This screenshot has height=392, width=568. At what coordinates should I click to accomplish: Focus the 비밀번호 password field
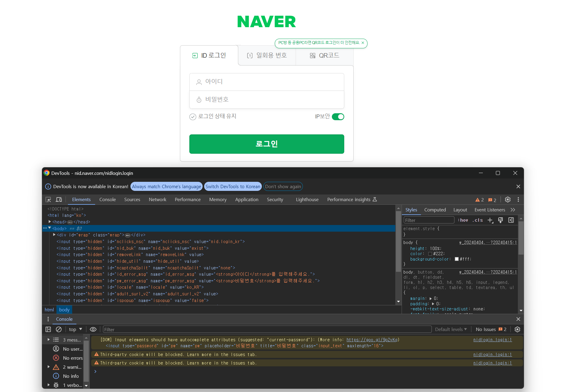[267, 100]
